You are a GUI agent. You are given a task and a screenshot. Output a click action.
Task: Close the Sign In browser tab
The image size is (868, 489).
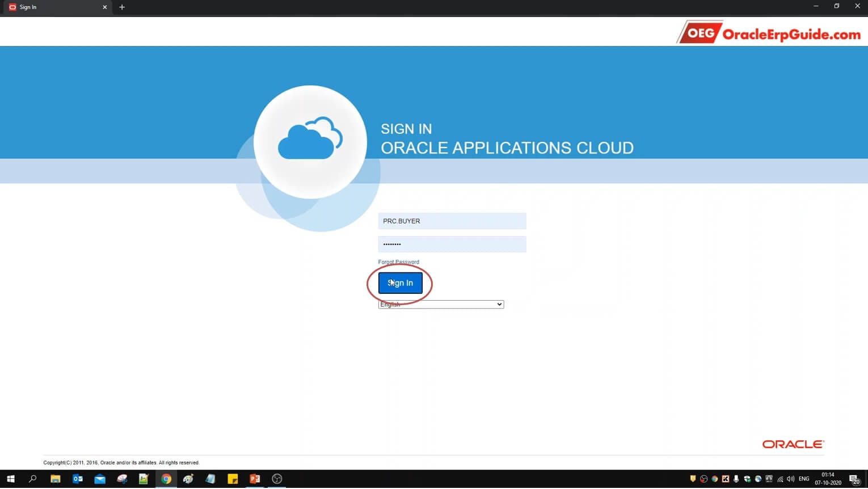click(104, 7)
